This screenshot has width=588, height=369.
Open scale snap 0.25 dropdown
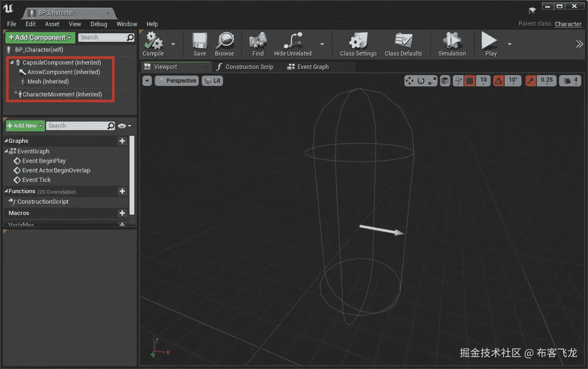(547, 80)
